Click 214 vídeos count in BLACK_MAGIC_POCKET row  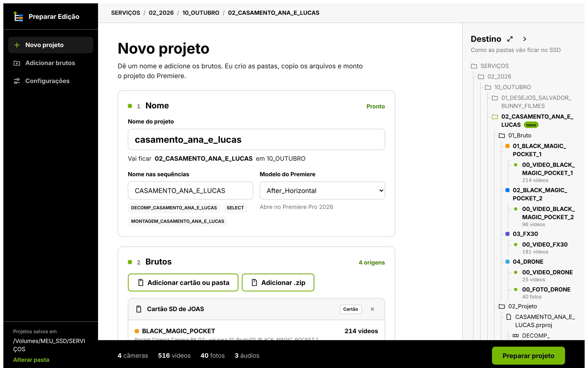pyautogui.click(x=361, y=331)
